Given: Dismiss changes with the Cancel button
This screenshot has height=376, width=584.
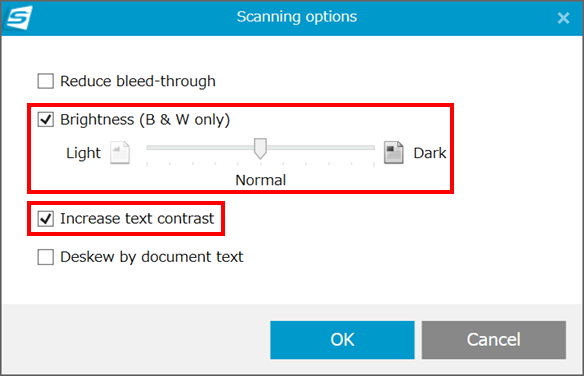Looking at the screenshot, I should coord(493,340).
